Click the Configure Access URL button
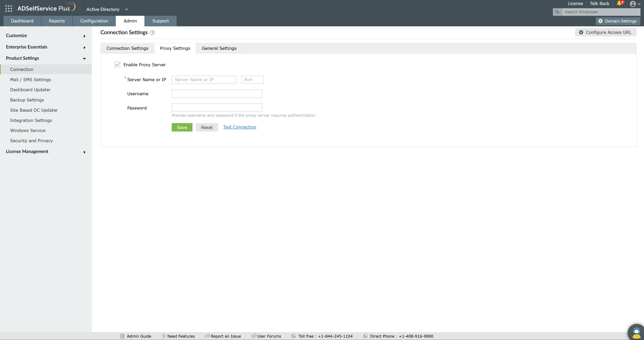This screenshot has height=340, width=644. pos(606,33)
